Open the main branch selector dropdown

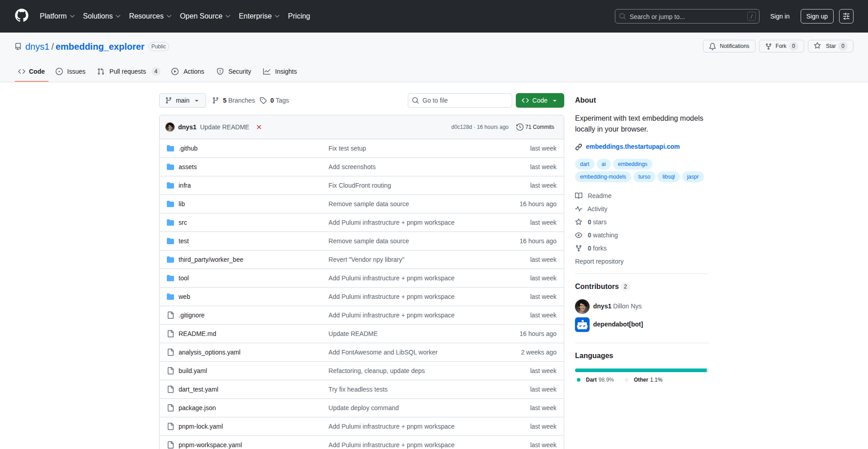pos(183,100)
